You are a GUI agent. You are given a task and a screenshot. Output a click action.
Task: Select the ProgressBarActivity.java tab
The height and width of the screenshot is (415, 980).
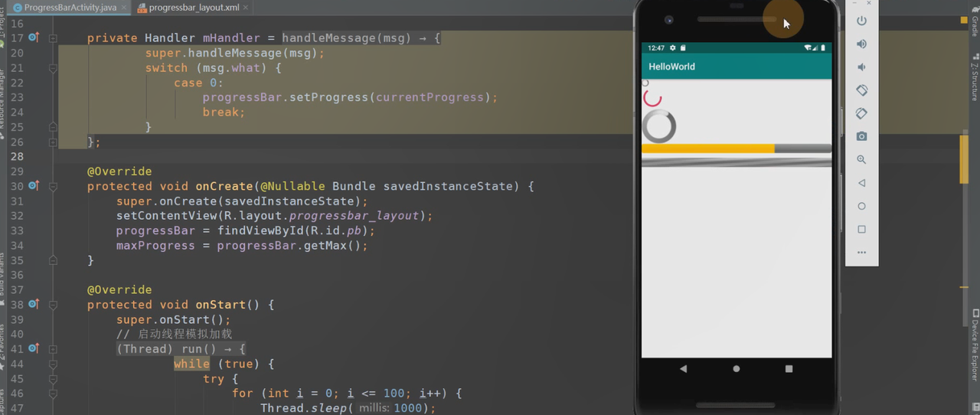[69, 8]
